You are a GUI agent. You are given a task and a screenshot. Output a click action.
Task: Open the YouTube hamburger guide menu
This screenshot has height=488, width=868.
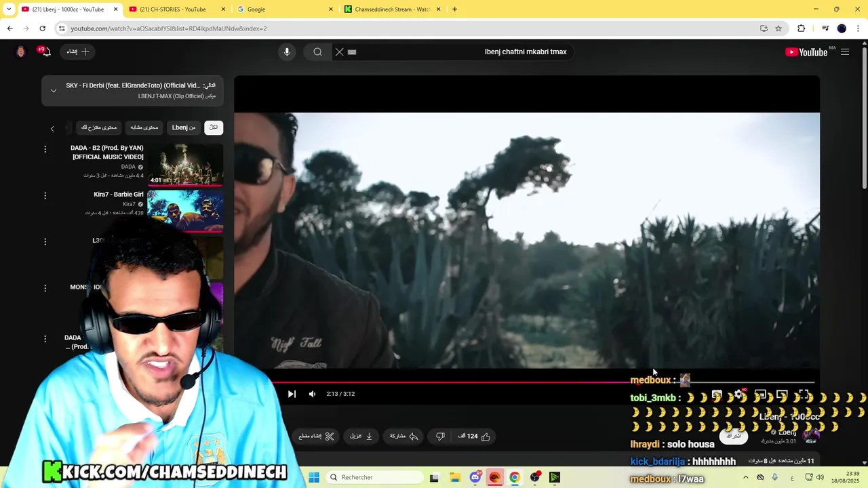(845, 52)
